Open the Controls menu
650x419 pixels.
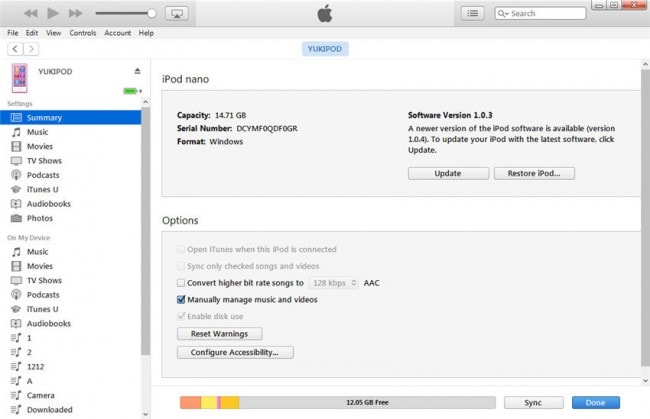tap(82, 33)
